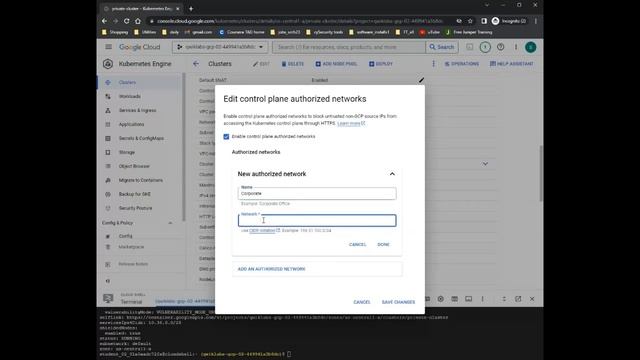
Task: Go back with the Clusters back arrow
Action: [196, 64]
